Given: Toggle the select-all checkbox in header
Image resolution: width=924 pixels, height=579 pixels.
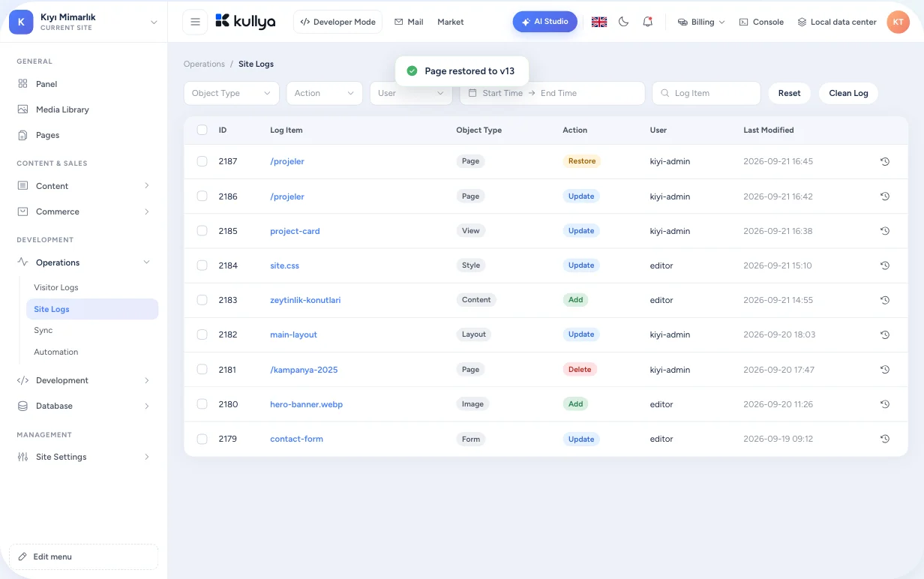Looking at the screenshot, I should coord(202,130).
